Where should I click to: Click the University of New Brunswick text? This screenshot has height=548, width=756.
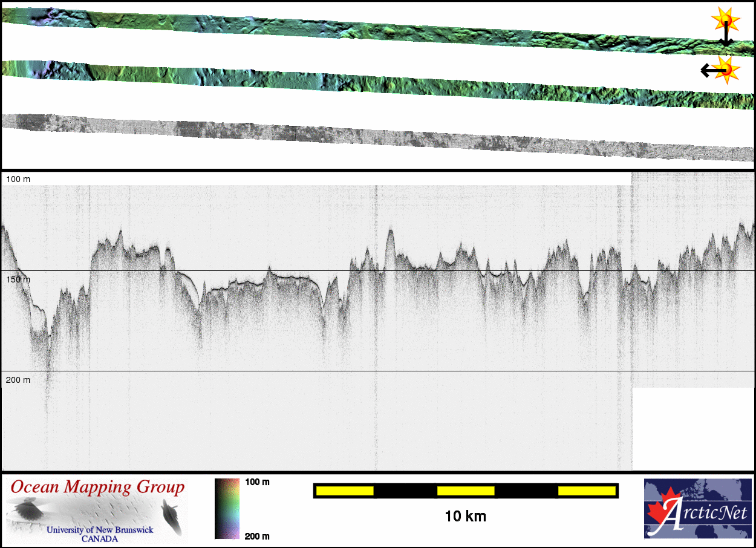point(100,530)
